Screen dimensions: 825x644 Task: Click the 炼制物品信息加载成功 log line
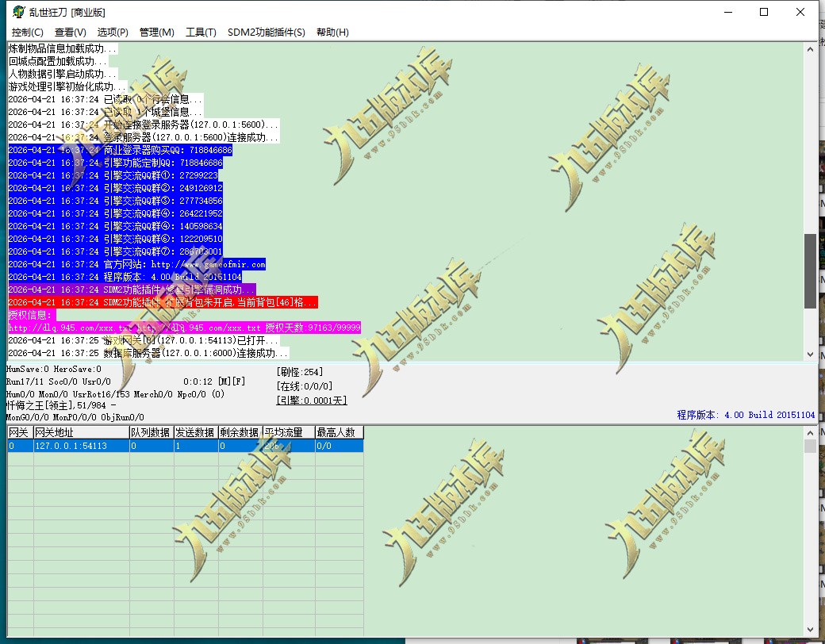[63, 48]
